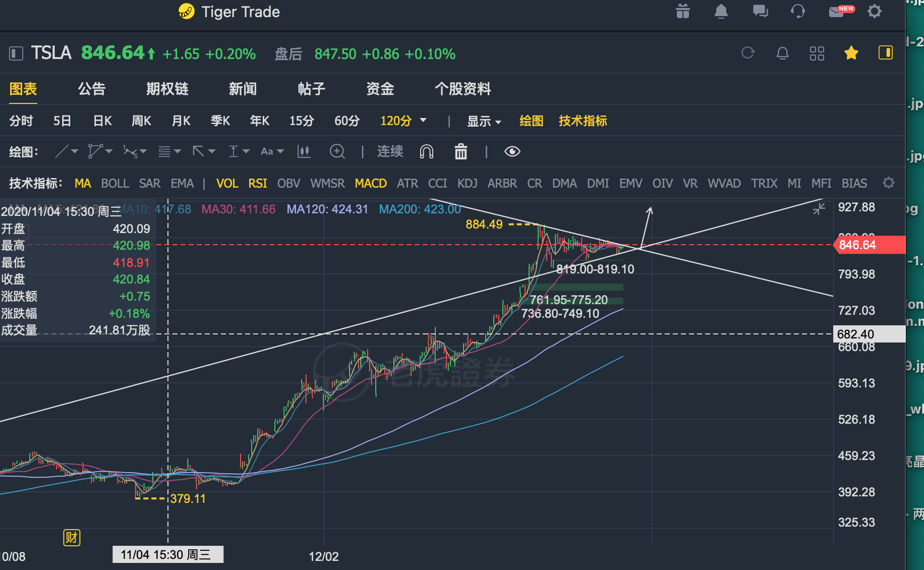The width and height of the screenshot is (924, 570).
Task: Toggle the magnet snap tool
Action: 427,151
